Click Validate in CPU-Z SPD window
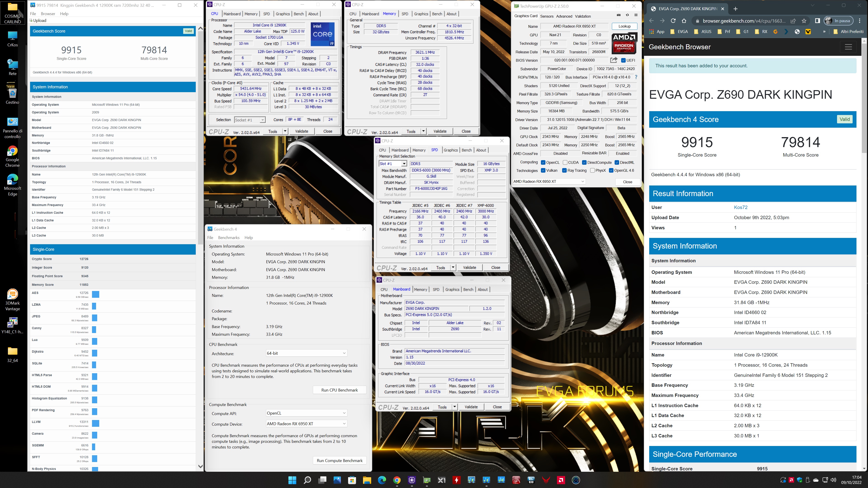 pyautogui.click(x=469, y=267)
